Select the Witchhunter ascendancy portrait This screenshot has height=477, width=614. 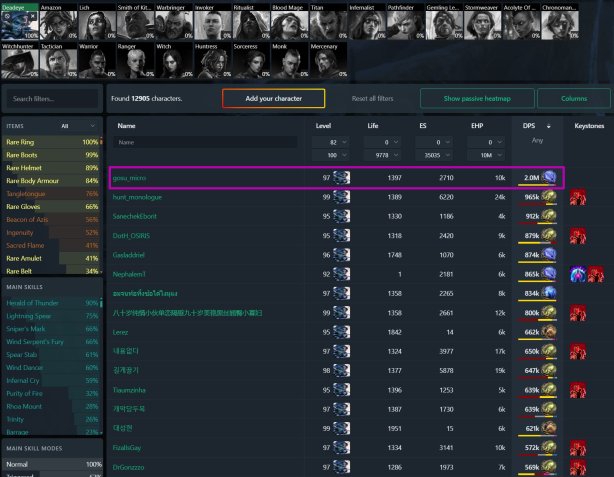point(20,61)
